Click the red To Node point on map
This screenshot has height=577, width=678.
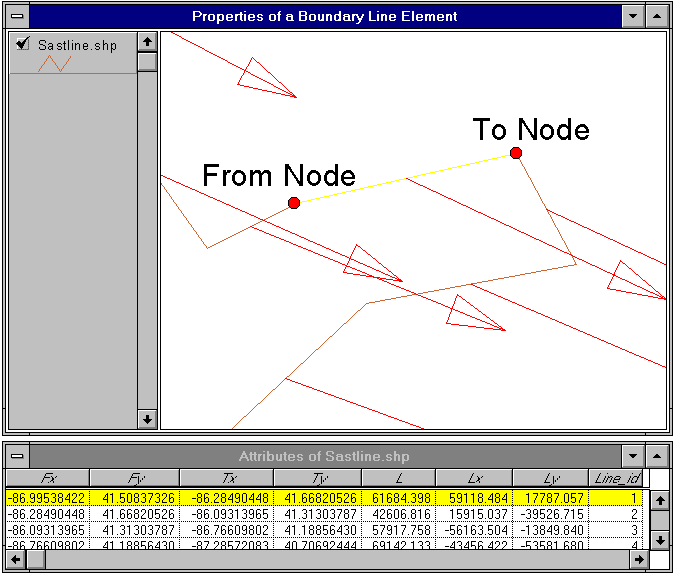coord(516,153)
